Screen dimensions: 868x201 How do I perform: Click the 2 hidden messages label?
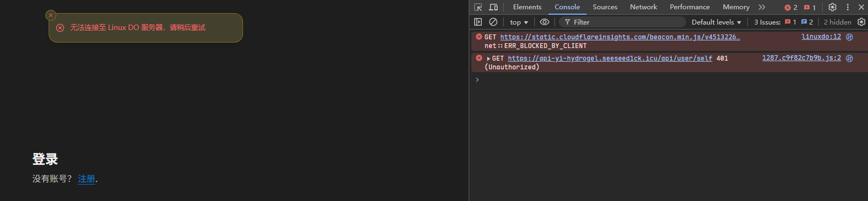coord(837,22)
